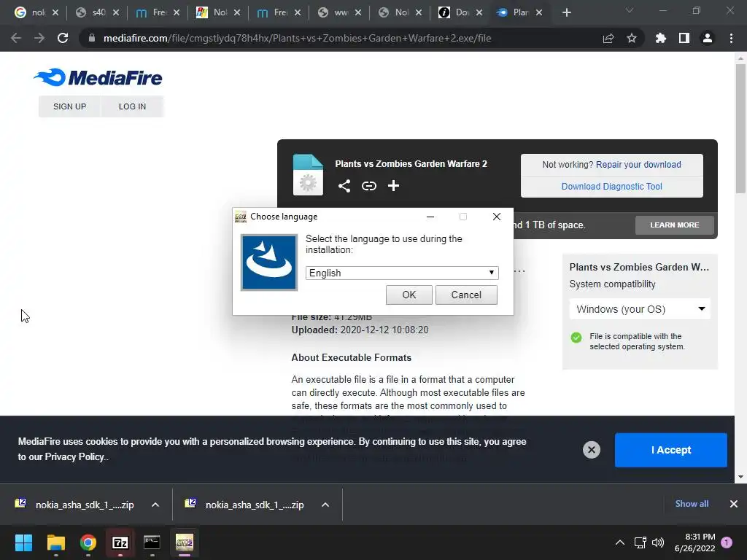Click the MediaFire logo

click(x=98, y=77)
